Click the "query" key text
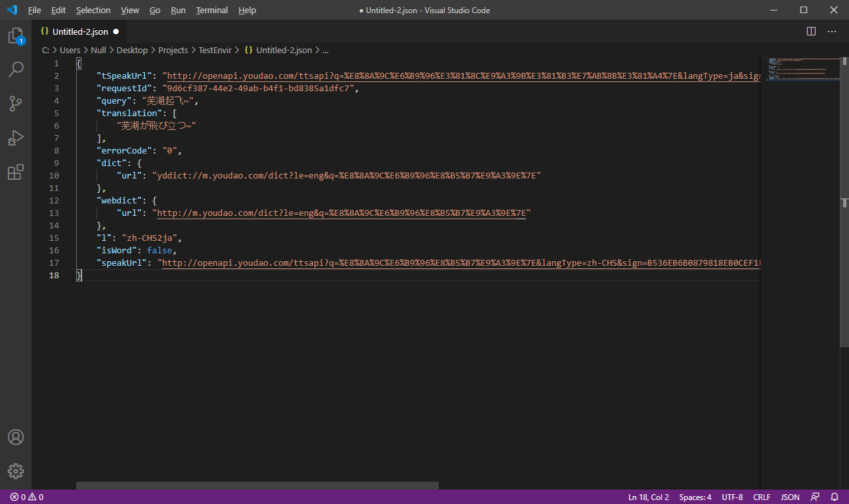 (114, 101)
